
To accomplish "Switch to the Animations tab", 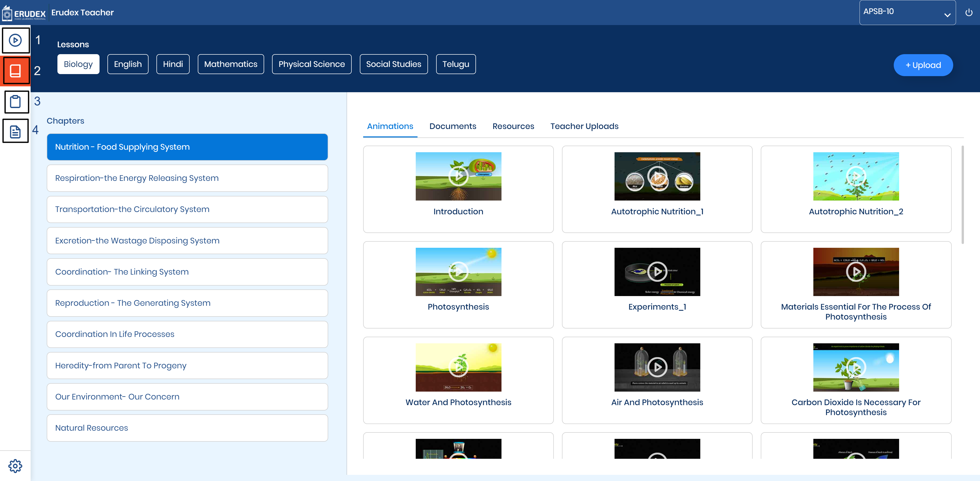I will point(390,126).
